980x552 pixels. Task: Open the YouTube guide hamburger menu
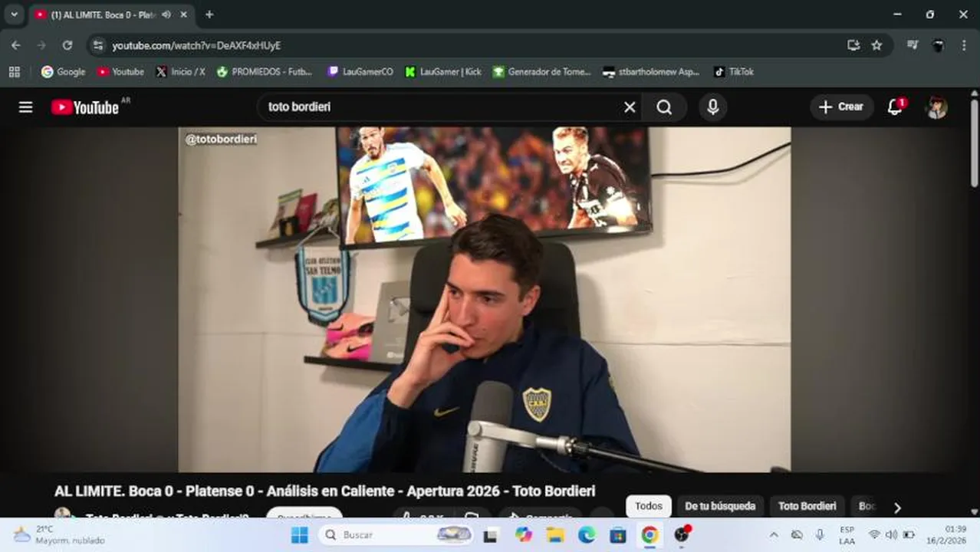point(25,107)
